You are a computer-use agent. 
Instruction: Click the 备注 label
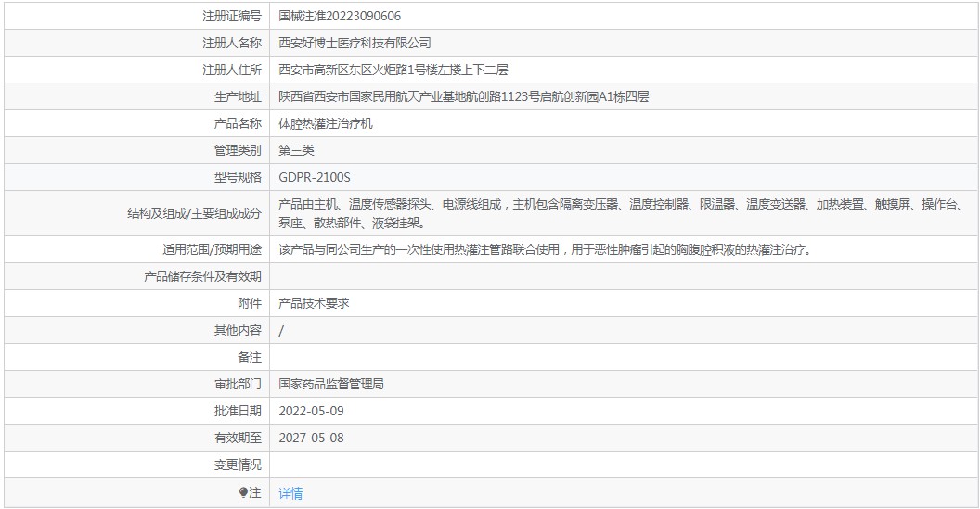tap(250, 357)
